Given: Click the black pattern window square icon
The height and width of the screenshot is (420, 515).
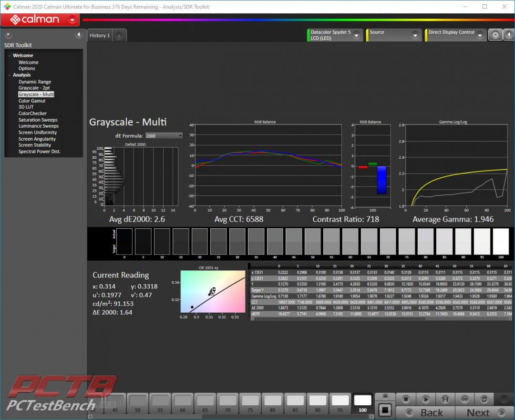Looking at the screenshot, I should click(385, 410).
